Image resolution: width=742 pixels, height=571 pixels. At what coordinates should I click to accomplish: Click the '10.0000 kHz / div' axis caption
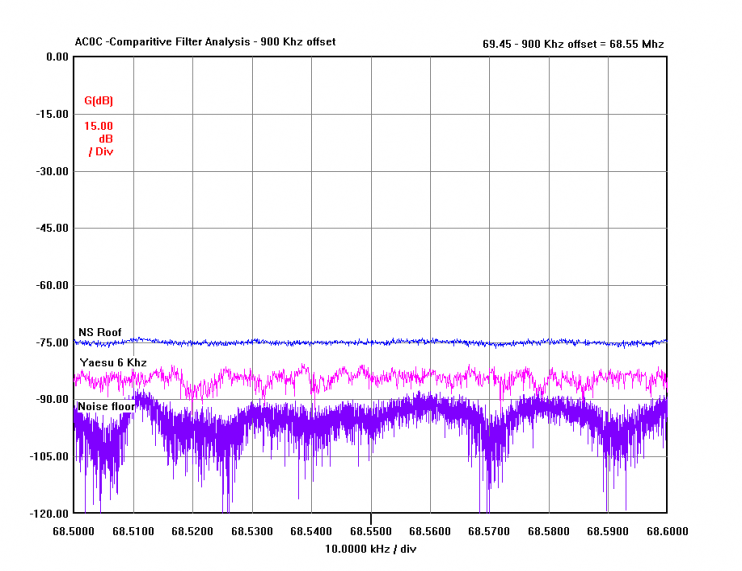(370, 550)
